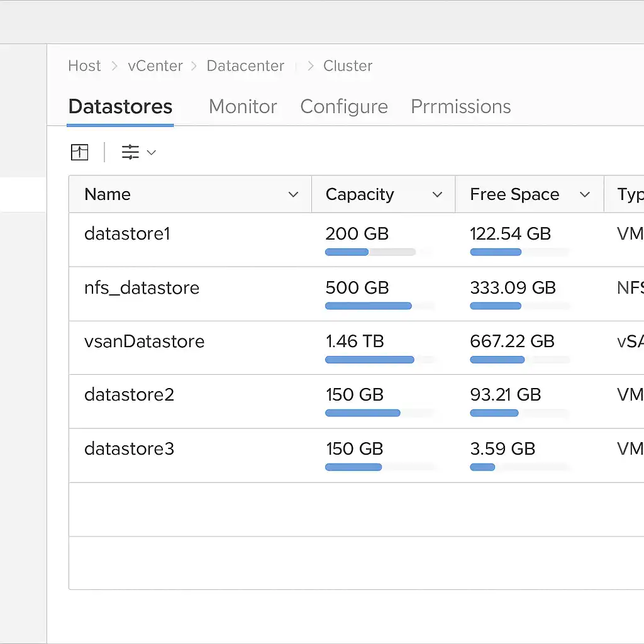Switch to the Configure tab
Viewport: 644px width, 644px height.
344,107
